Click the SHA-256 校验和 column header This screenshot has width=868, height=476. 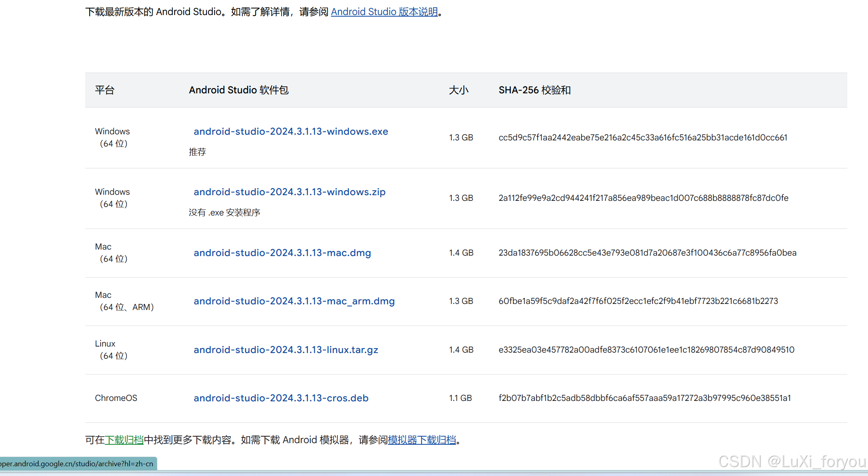534,90
